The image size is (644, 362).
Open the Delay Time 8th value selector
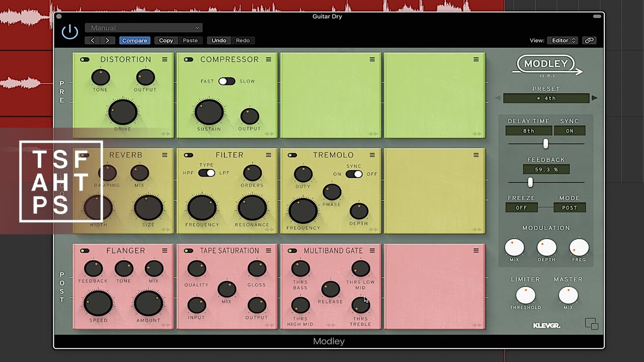[x=529, y=131]
